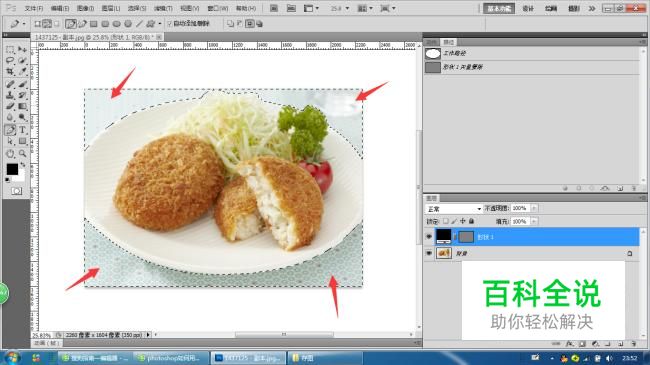Click the foreground color swatch
This screenshot has height=365, width=650.
click(12, 169)
